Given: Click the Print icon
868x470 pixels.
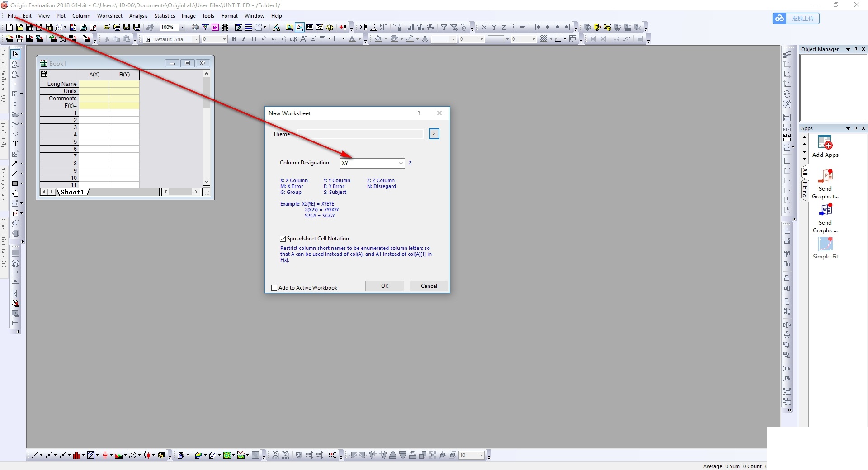Looking at the screenshot, I should [195, 27].
